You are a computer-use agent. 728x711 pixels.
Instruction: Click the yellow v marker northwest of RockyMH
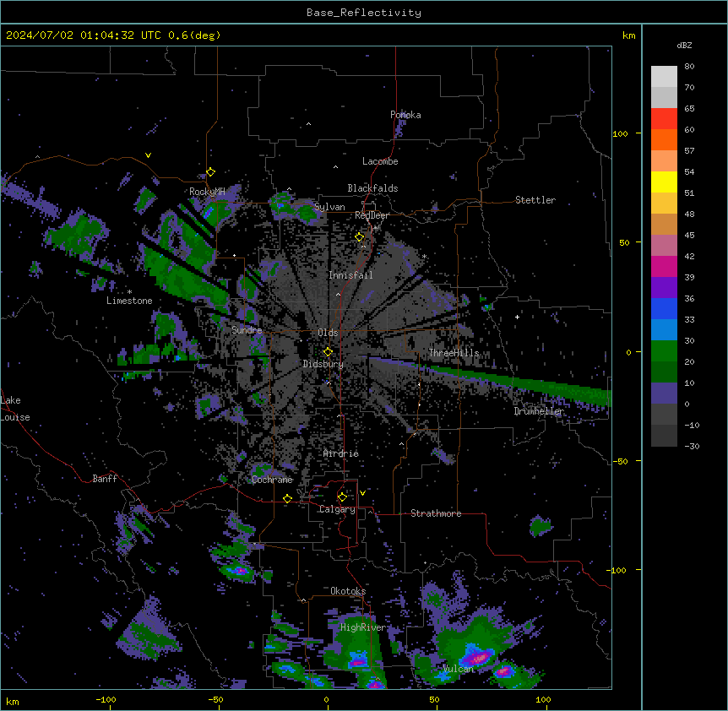pos(148,155)
